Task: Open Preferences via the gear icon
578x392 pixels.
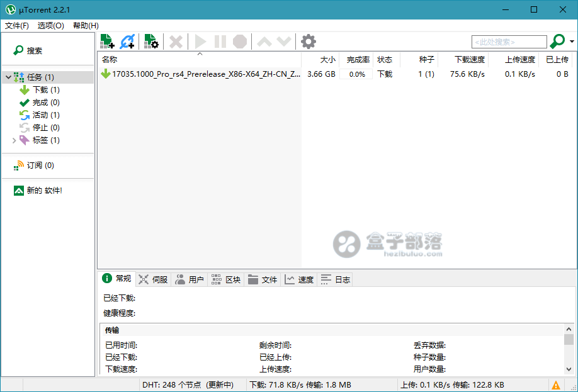Action: point(308,41)
